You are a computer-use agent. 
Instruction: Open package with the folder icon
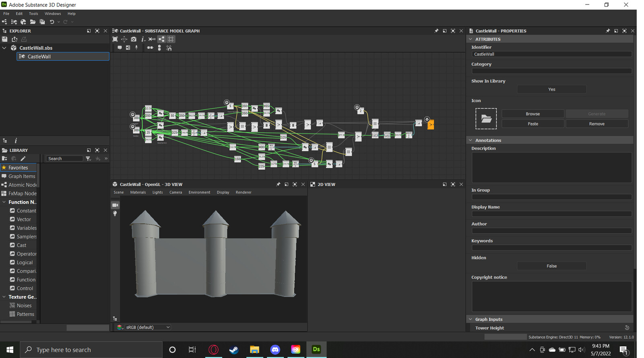33,22
